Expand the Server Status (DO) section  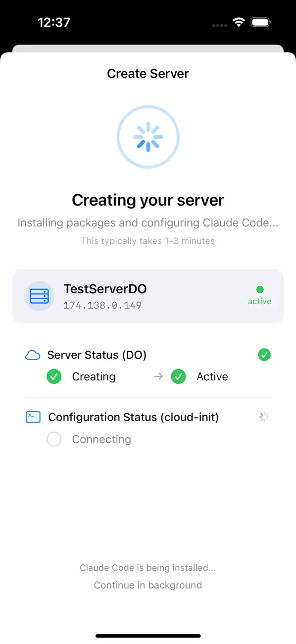coord(97,355)
